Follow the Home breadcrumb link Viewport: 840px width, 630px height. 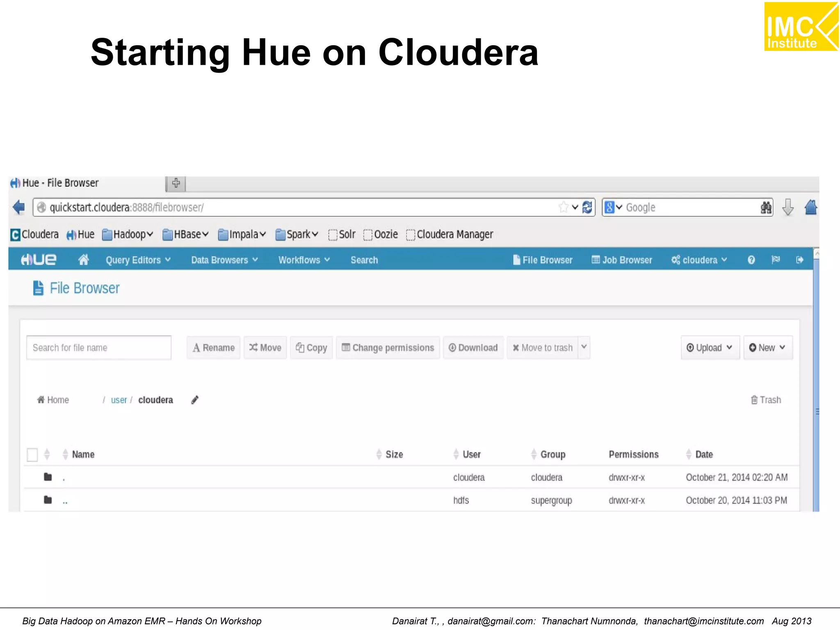tap(53, 400)
